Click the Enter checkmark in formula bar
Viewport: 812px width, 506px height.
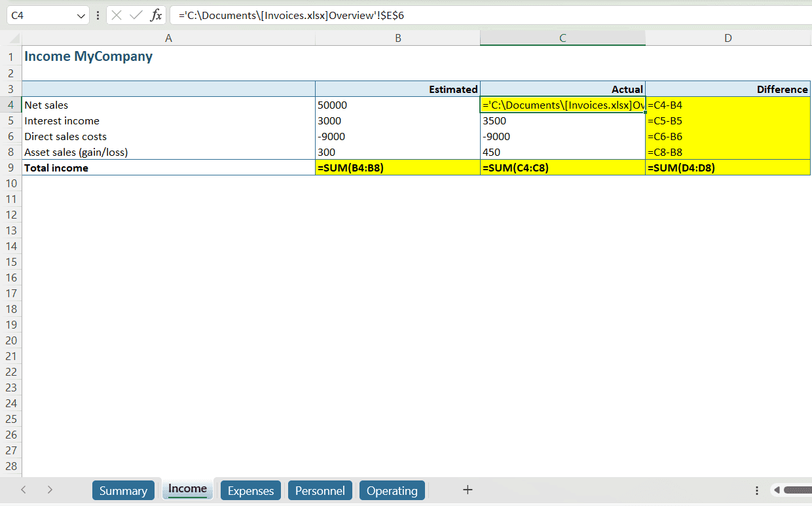[136, 15]
